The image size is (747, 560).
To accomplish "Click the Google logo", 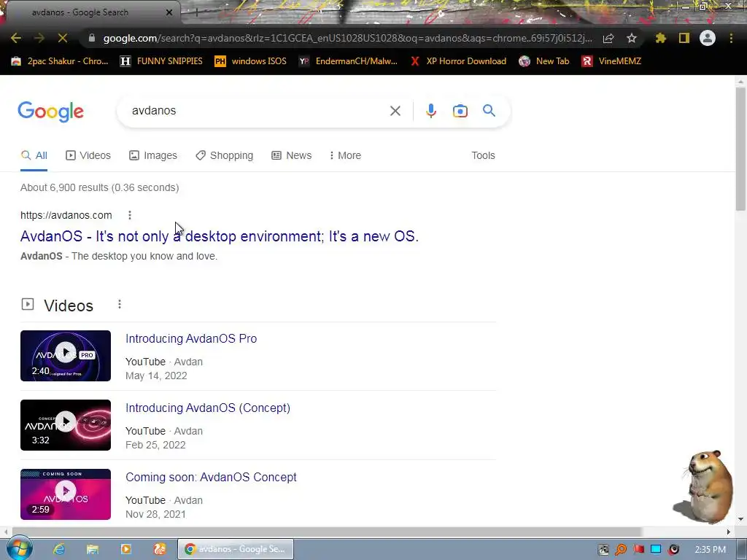I will click(50, 112).
